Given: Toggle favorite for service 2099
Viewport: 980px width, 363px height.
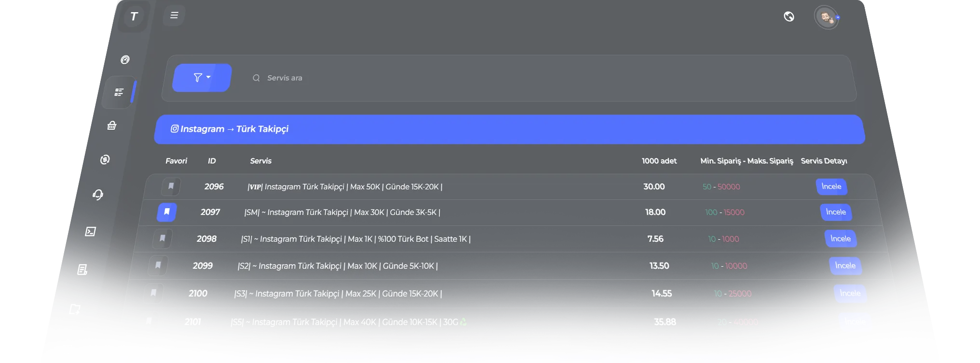Looking at the screenshot, I should (158, 265).
